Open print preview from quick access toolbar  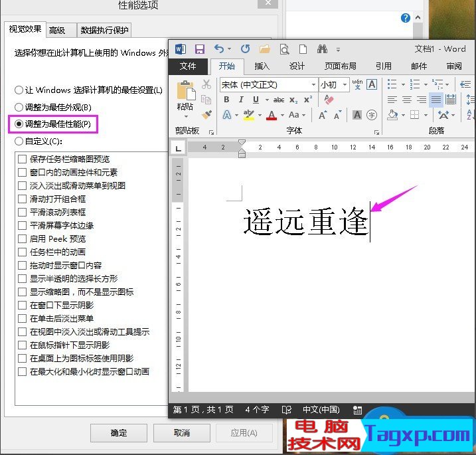pyautogui.click(x=284, y=49)
